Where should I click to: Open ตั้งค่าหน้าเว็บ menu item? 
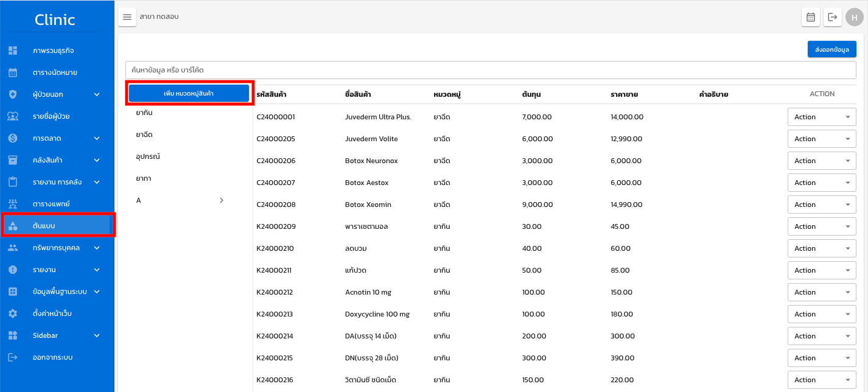click(57, 313)
